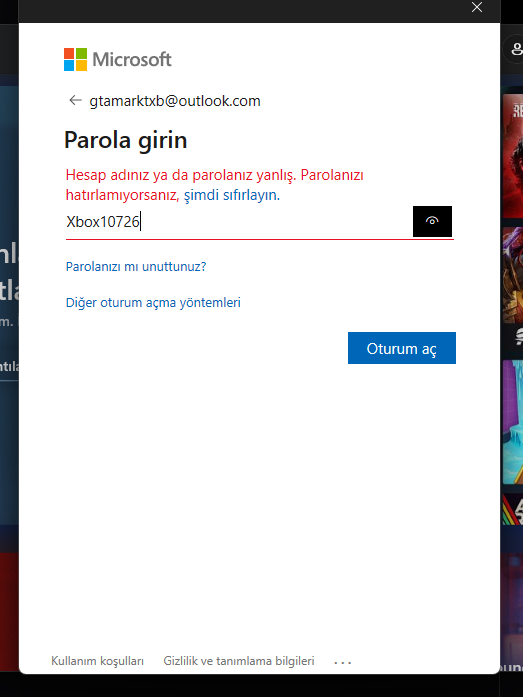Screen dimensions: 523x697
Task: Show the typed password with the eye icon
Action: pos(432,221)
